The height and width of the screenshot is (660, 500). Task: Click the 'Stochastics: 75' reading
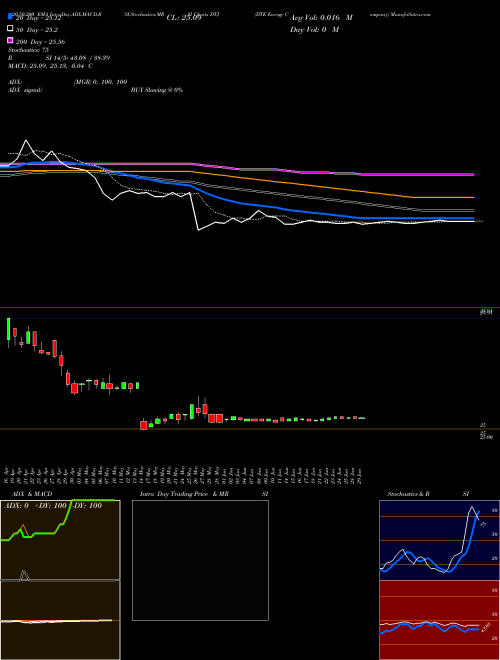(x=29, y=50)
